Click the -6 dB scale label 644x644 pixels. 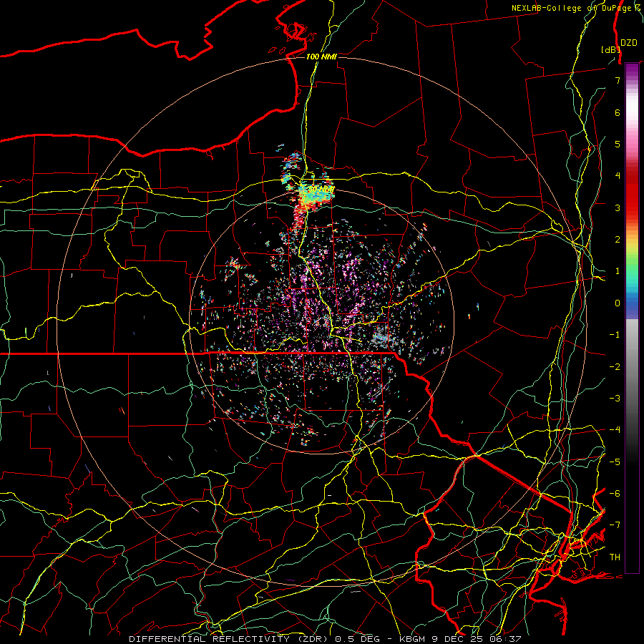[615, 493]
